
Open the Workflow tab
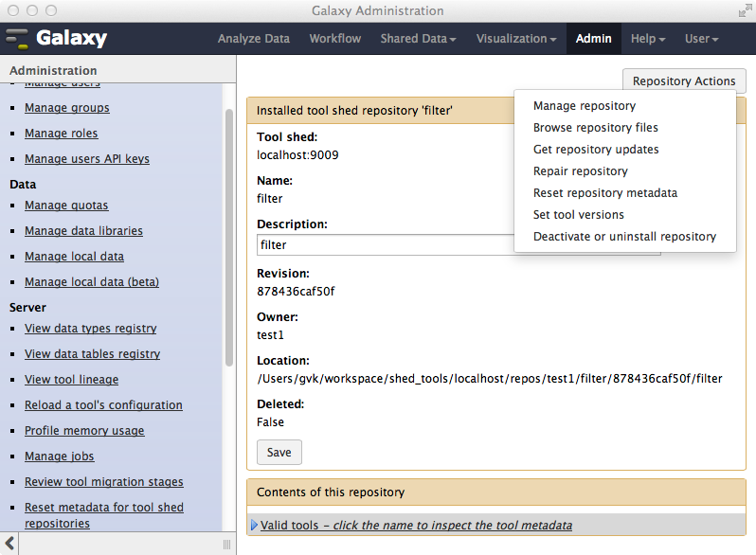[x=335, y=39]
